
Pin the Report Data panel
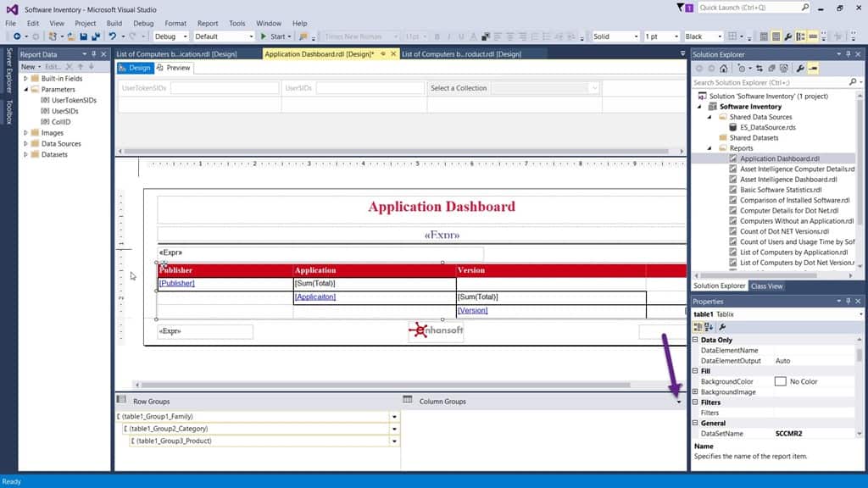click(x=94, y=53)
